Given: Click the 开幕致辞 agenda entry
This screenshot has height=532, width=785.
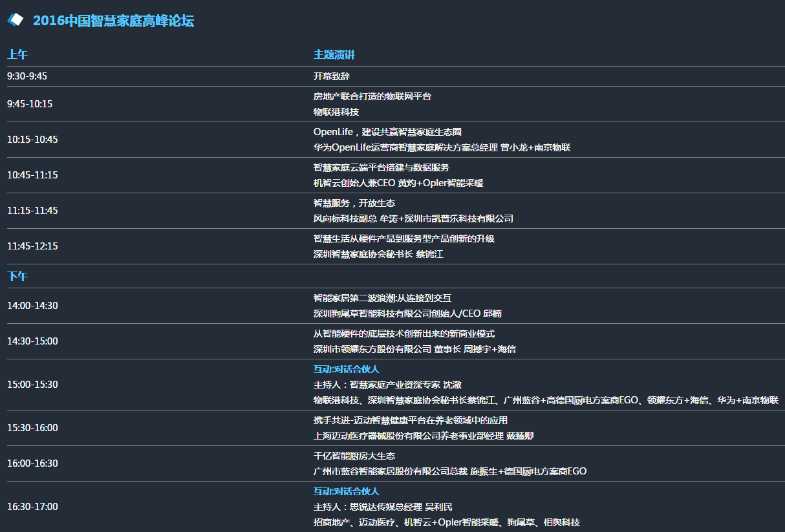Looking at the screenshot, I should point(332,76).
